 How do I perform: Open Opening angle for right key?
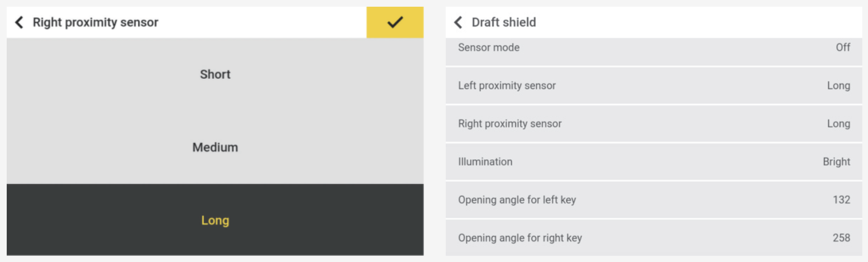coord(654,238)
